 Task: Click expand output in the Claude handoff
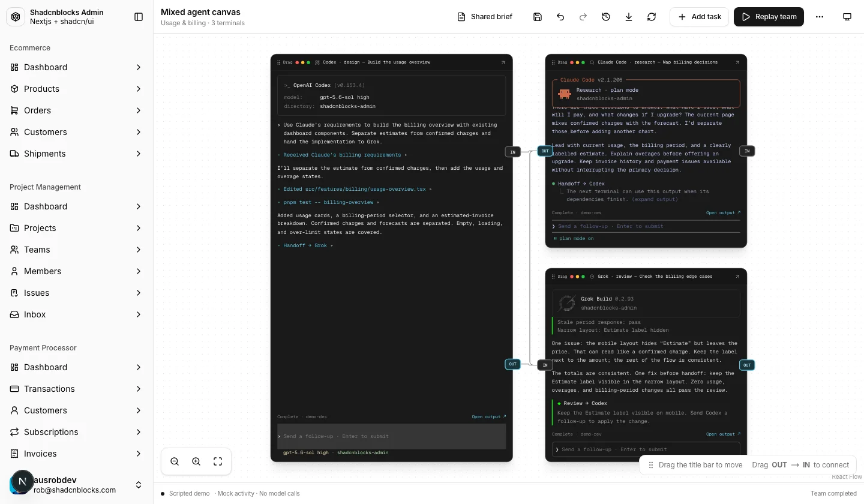pos(655,199)
